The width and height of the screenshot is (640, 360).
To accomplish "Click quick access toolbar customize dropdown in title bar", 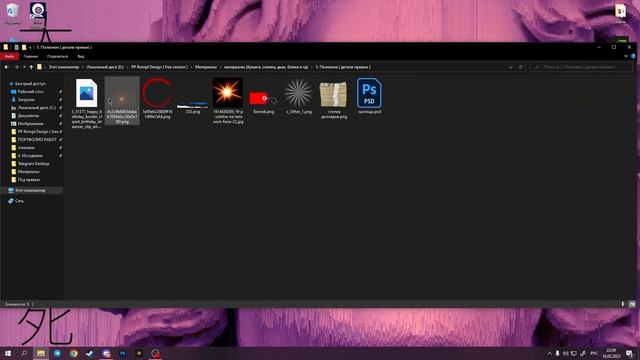I will tap(30, 47).
